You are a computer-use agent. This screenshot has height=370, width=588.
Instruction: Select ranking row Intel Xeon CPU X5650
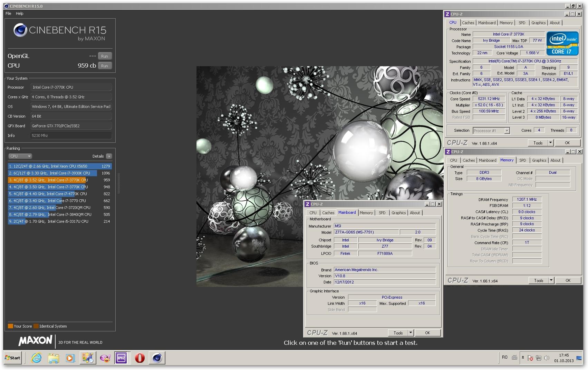[x=60, y=166]
